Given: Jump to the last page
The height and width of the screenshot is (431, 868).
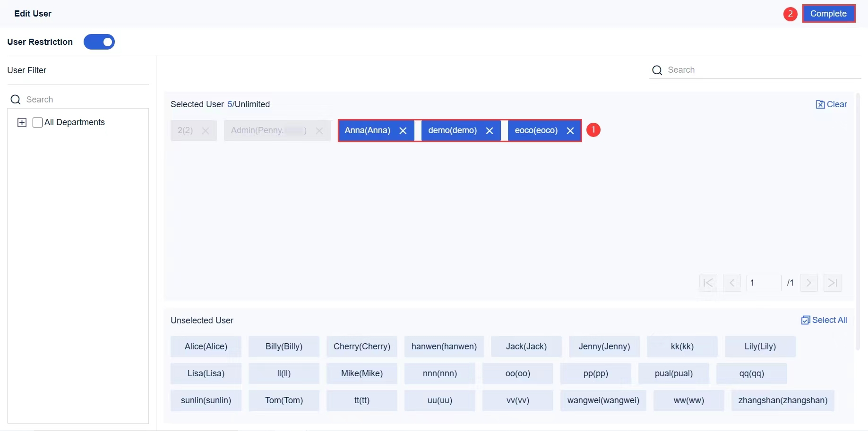Looking at the screenshot, I should pyautogui.click(x=833, y=282).
